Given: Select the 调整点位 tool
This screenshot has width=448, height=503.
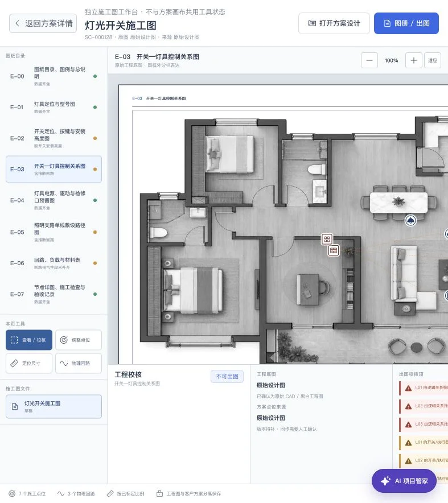Looking at the screenshot, I should [x=79, y=340].
